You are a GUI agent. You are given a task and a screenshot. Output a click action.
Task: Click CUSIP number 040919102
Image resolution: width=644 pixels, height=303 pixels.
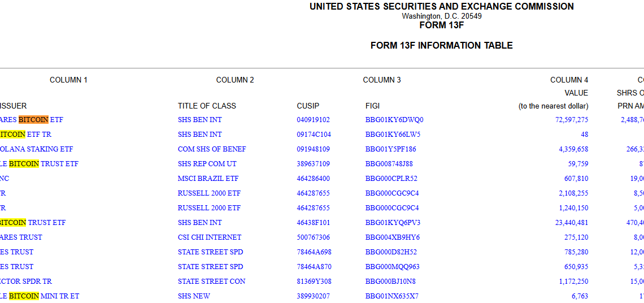click(313, 120)
